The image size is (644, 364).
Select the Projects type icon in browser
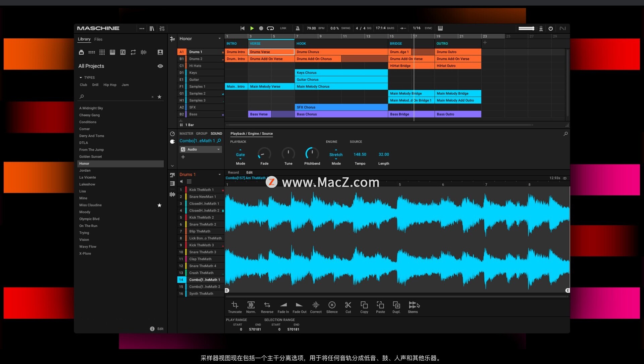pyautogui.click(x=81, y=52)
